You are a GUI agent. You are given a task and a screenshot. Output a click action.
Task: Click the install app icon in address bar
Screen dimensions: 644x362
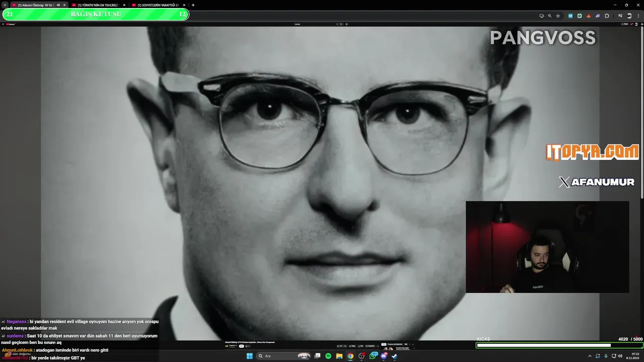(542, 16)
